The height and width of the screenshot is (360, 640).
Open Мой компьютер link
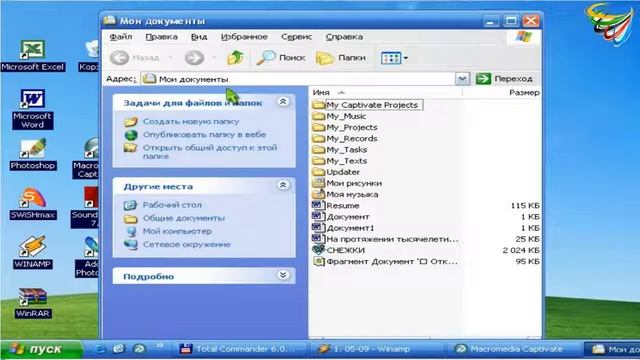(x=177, y=231)
